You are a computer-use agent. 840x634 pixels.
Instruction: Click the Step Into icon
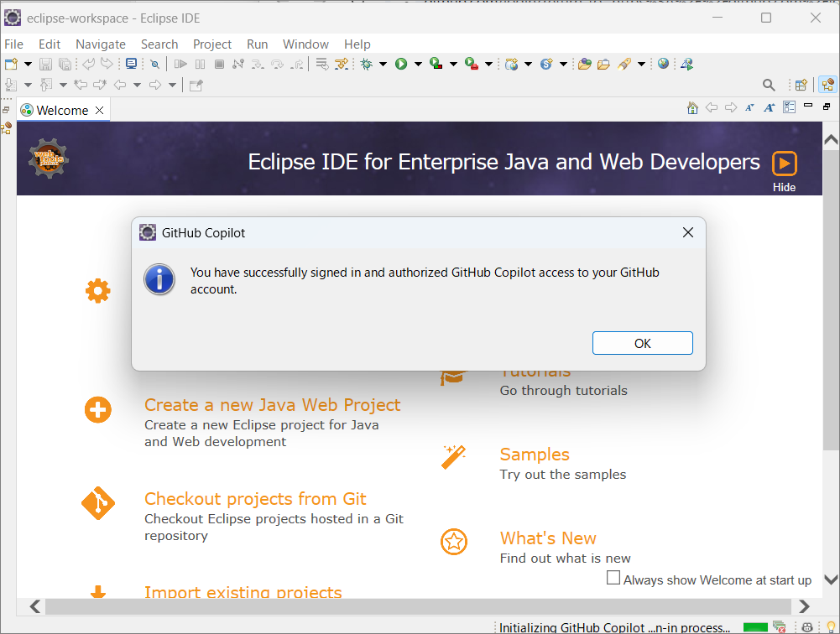pos(258,65)
